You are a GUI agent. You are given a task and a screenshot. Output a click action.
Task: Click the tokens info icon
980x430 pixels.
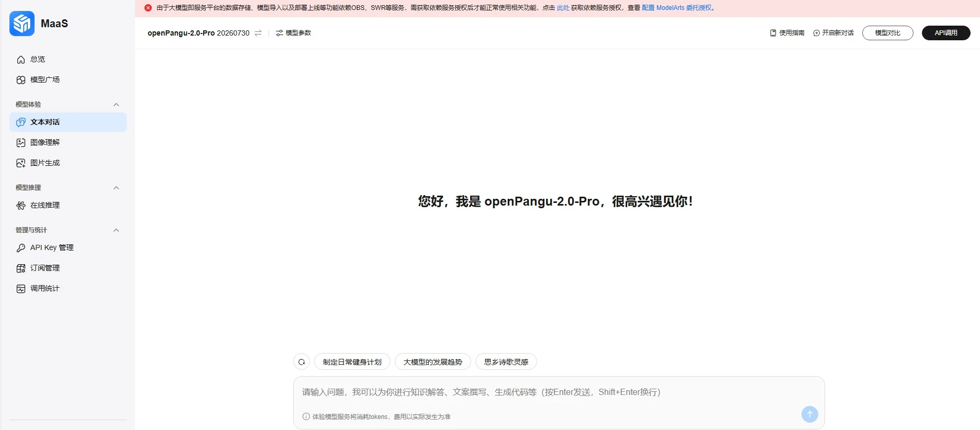click(306, 417)
